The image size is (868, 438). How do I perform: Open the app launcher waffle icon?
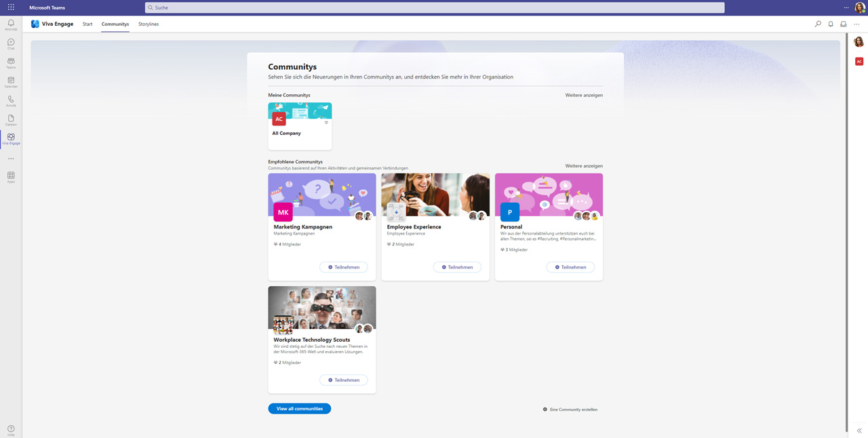[x=11, y=7]
